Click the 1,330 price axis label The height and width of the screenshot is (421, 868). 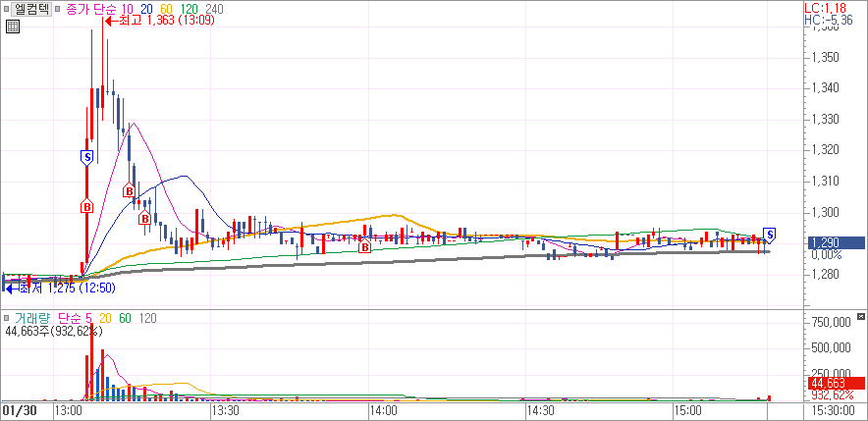[x=825, y=120]
